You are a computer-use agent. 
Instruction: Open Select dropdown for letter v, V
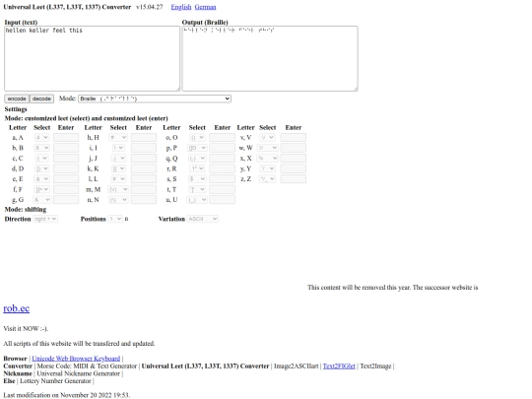267,137
